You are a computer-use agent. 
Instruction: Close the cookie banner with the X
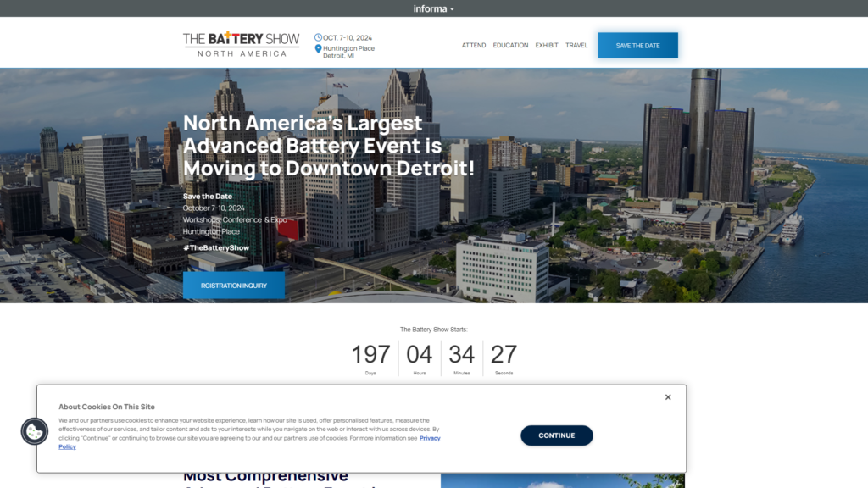tap(668, 397)
